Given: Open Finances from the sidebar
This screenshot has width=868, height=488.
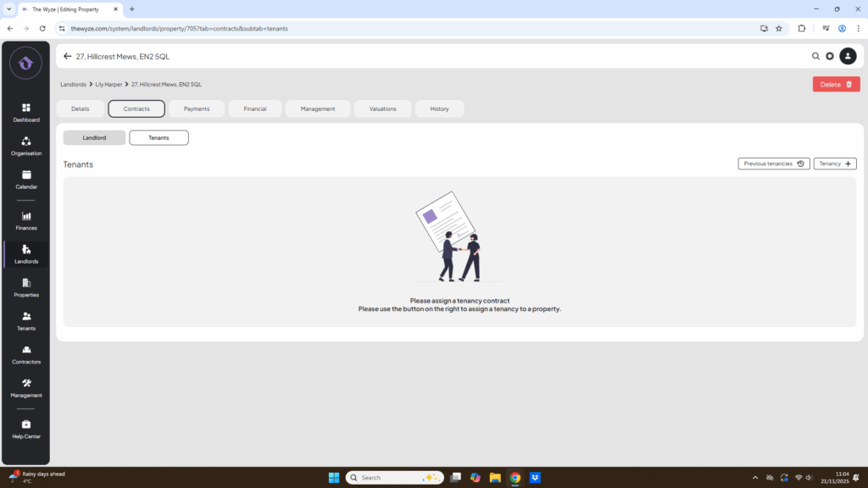Looking at the screenshot, I should [x=25, y=220].
